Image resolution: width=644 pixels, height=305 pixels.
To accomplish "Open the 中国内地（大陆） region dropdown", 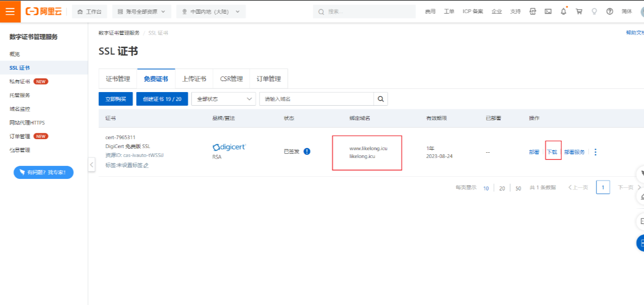I will (x=211, y=11).
